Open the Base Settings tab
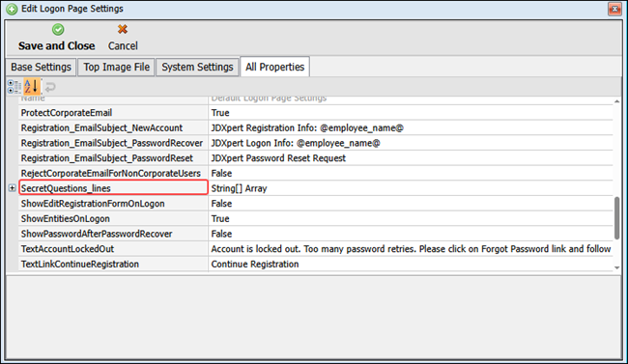Screen dimensions: 628x364 pyautogui.click(x=41, y=67)
